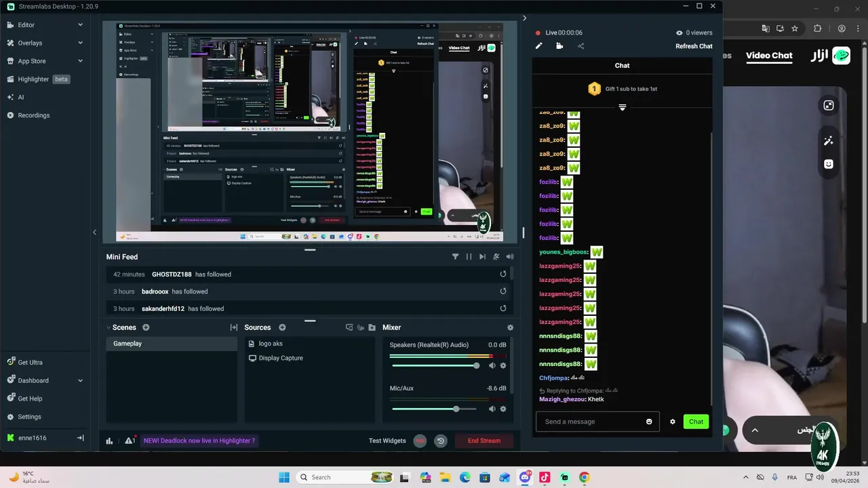Replay the sakanderhfd12 follow alert

click(503, 308)
